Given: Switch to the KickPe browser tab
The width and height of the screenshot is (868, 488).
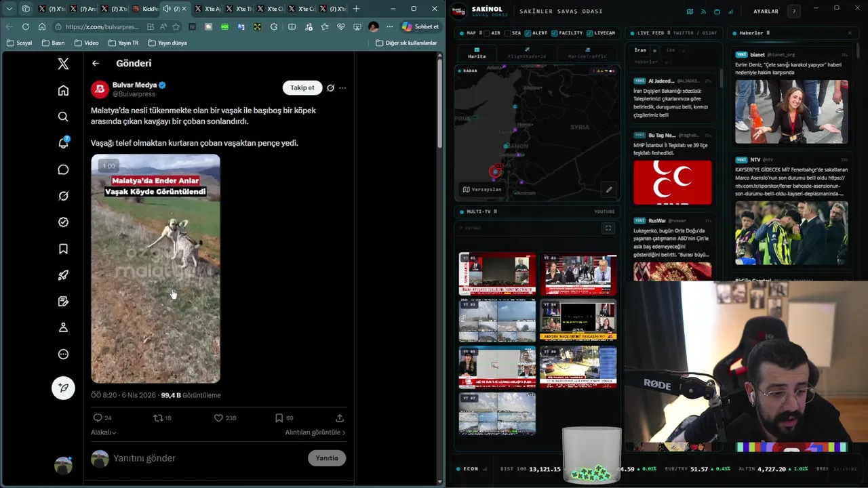Looking at the screenshot, I should click(x=146, y=9).
